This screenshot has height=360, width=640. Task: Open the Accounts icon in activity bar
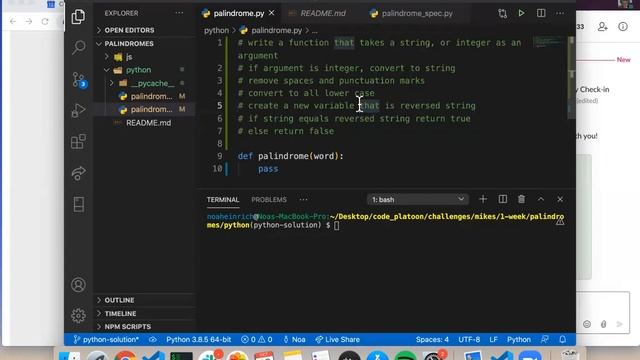tap(78, 284)
